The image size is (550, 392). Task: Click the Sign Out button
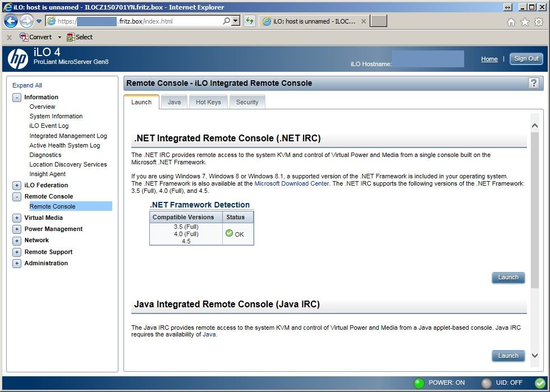click(x=526, y=58)
